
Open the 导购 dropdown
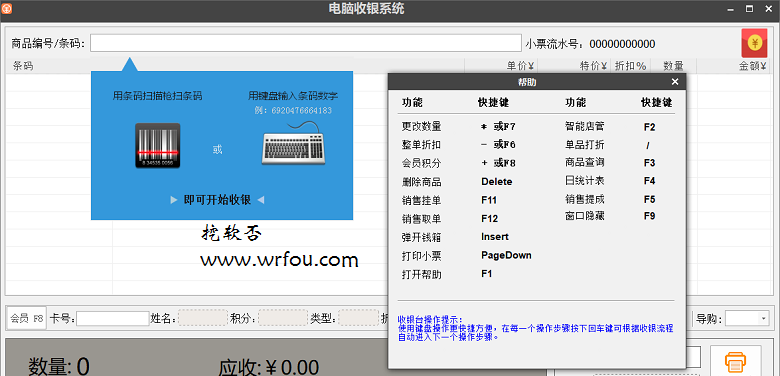[763, 318]
